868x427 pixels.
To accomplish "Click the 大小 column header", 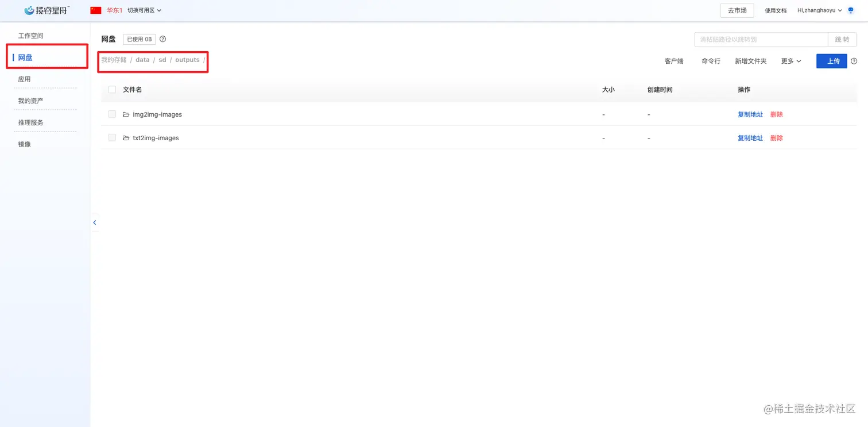I will coord(608,90).
